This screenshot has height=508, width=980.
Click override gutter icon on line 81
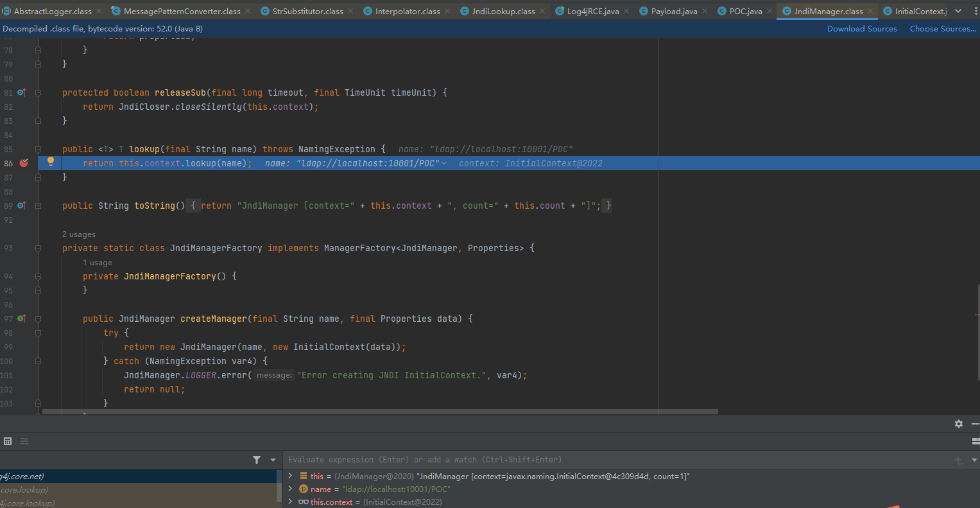(21, 92)
